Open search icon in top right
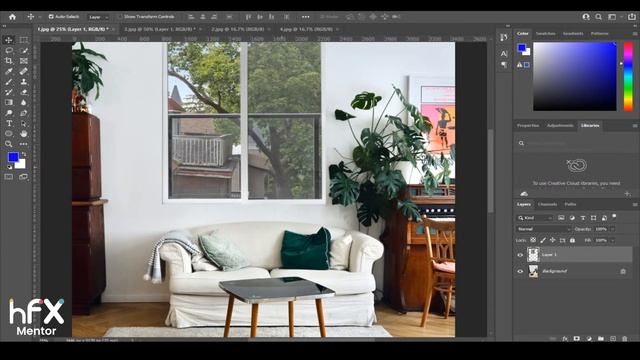 pos(598,17)
